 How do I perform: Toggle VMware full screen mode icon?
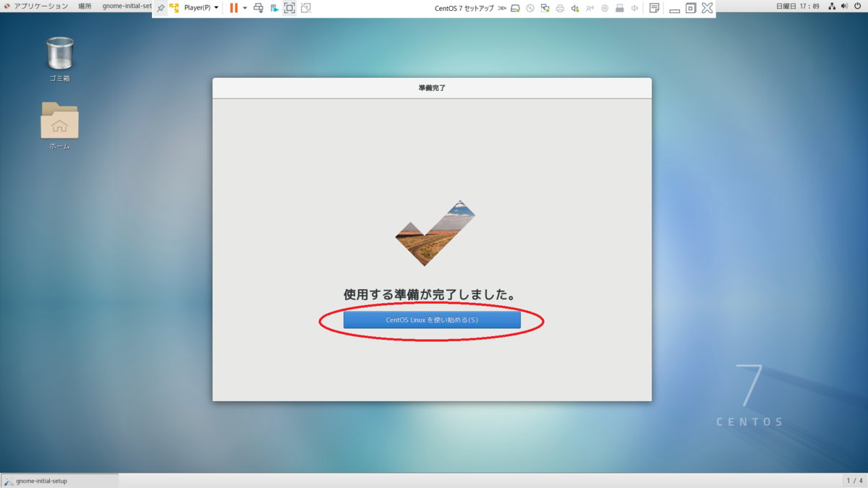pos(289,8)
